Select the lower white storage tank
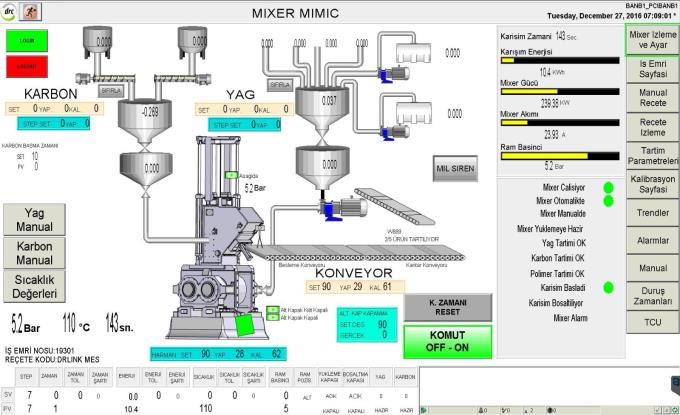This screenshot has height=415, width=680. [x=414, y=113]
